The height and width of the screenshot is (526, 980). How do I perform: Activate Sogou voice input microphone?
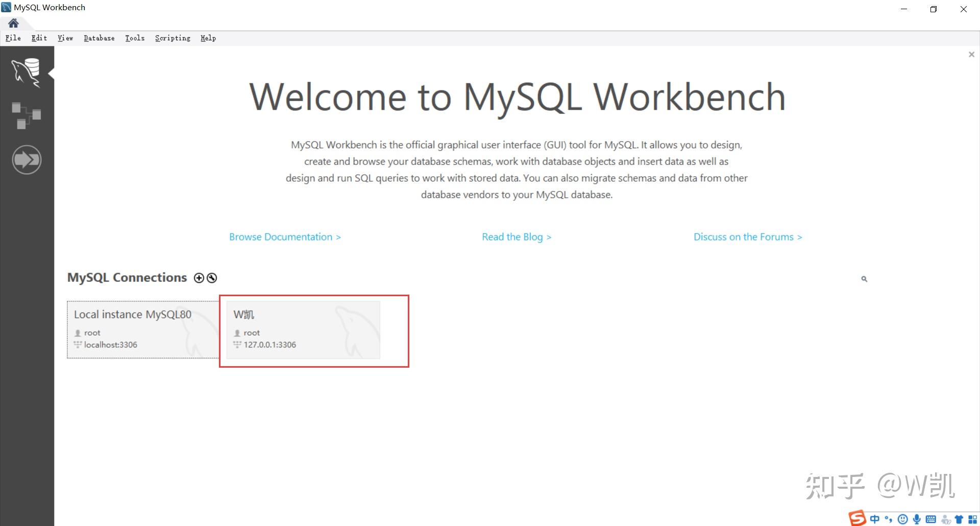point(917,519)
